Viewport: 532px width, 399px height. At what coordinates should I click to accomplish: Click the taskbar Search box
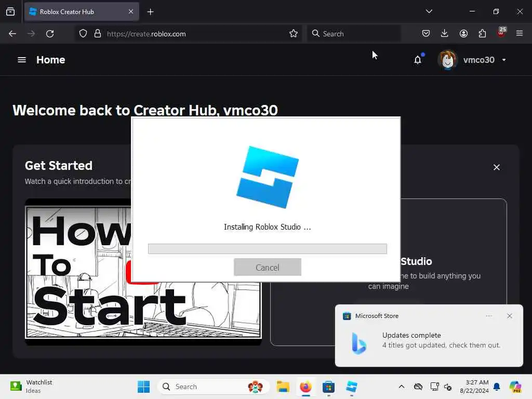pos(213,387)
